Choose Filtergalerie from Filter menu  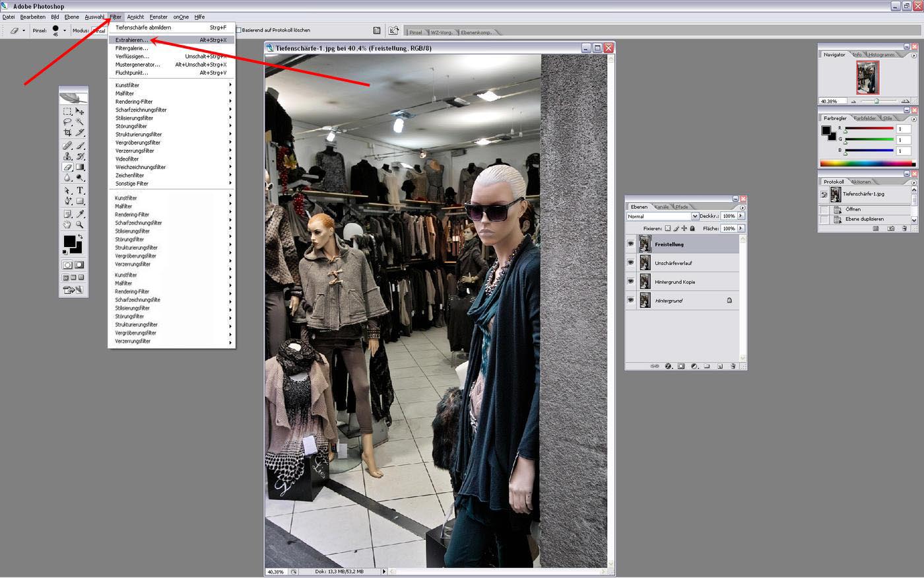172,48
